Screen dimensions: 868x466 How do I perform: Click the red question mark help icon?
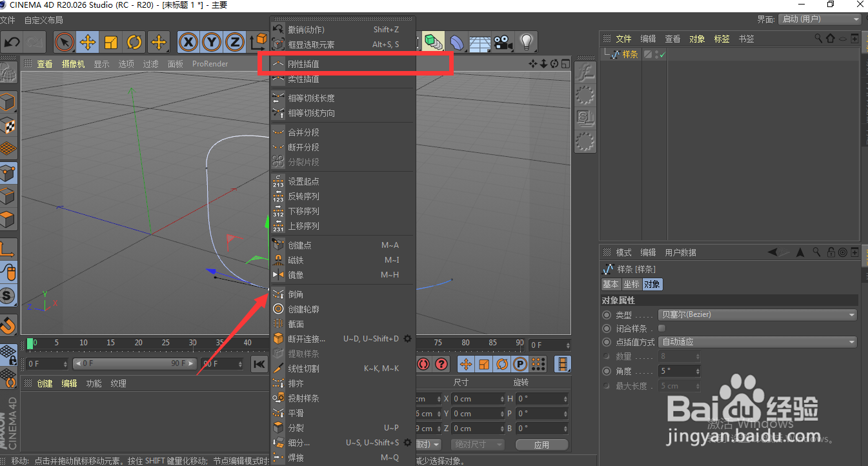coord(441,364)
